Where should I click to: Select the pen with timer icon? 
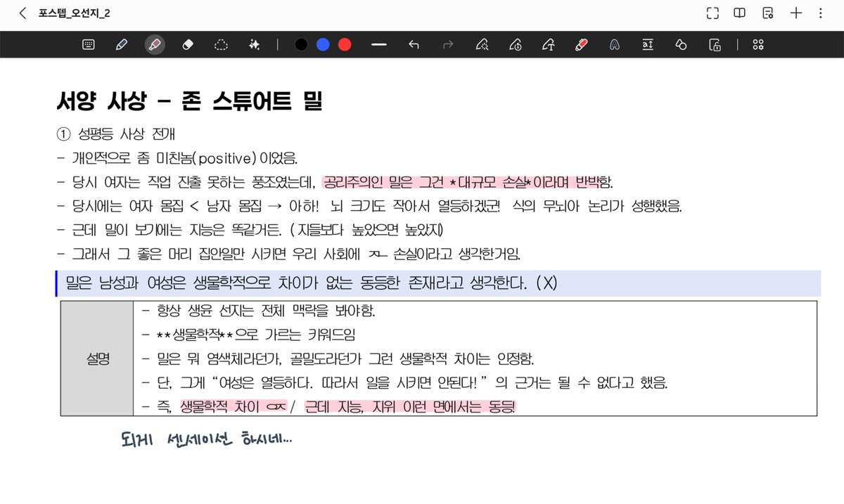click(515, 45)
